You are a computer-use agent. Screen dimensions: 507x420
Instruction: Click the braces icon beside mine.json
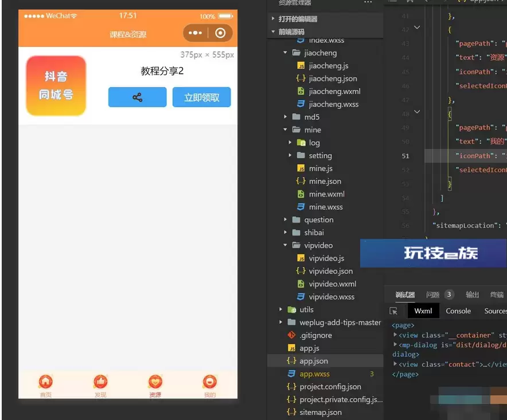301,181
